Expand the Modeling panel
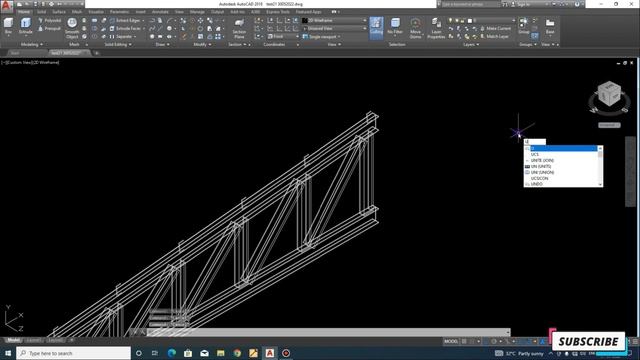This screenshot has height=360, width=640. pyautogui.click(x=31, y=44)
